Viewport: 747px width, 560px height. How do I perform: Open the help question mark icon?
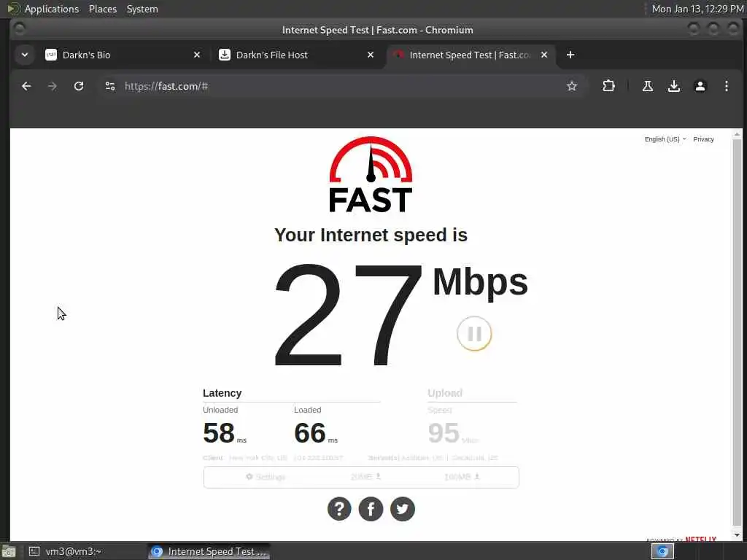[x=339, y=509]
